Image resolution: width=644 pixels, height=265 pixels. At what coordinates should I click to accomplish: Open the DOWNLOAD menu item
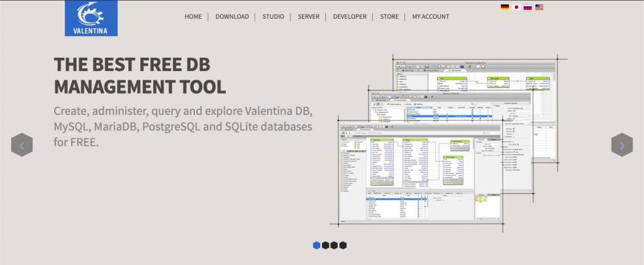click(232, 17)
